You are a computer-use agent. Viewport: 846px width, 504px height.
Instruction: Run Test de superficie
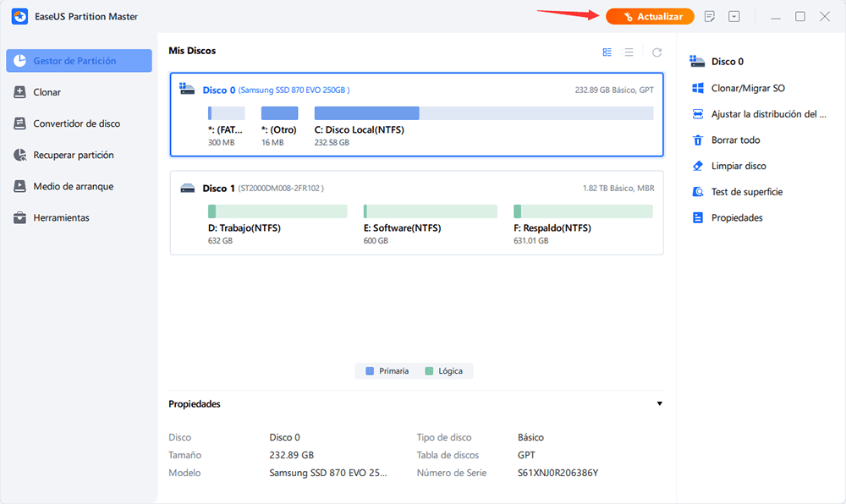tap(747, 191)
